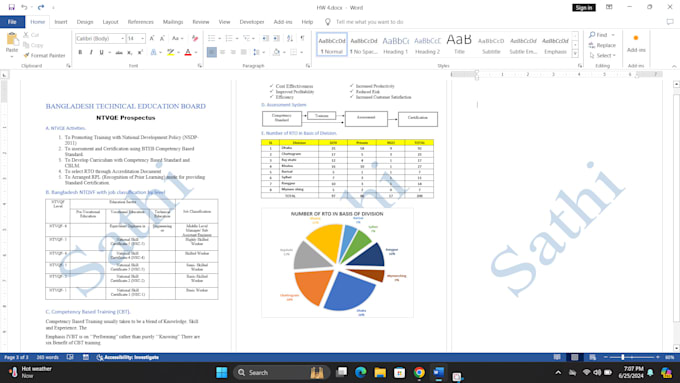The width and height of the screenshot is (680, 383).
Task: Align text to the left
Action: [x=212, y=52]
